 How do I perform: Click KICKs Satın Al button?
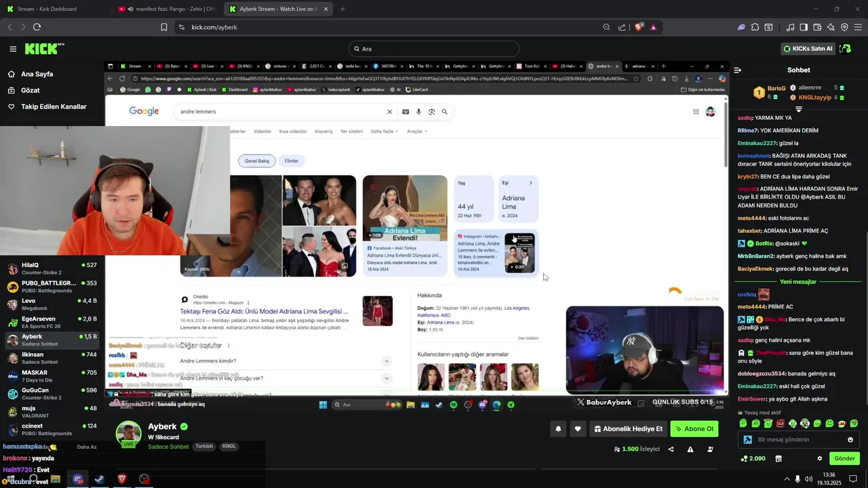[807, 49]
